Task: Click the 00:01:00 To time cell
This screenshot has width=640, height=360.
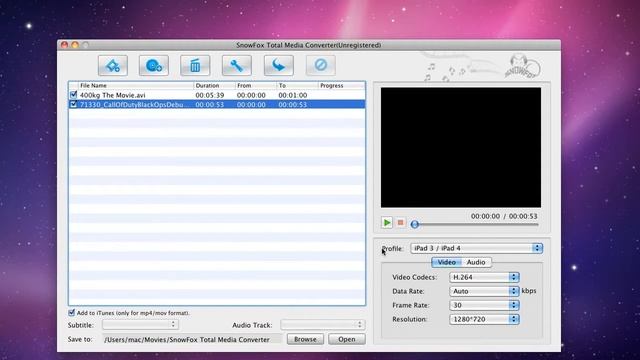Action: 293,95
